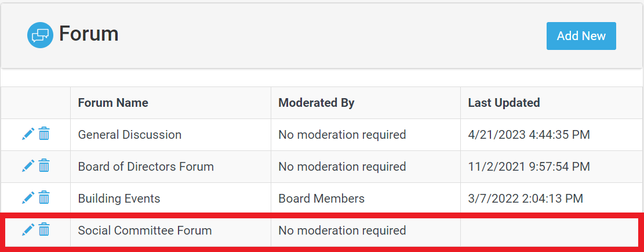The width and height of the screenshot is (644, 252).
Task: Delete the General Discussion forum trash icon
Action: point(44,135)
